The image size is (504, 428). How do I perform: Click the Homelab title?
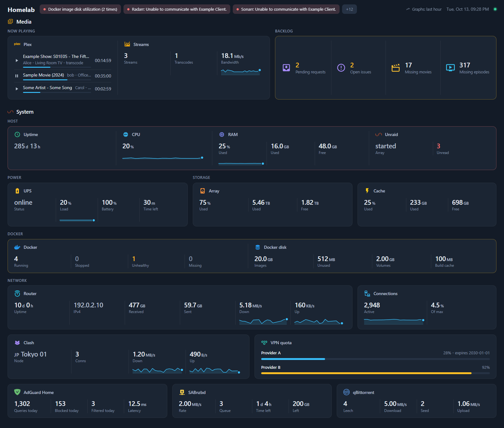(x=21, y=10)
